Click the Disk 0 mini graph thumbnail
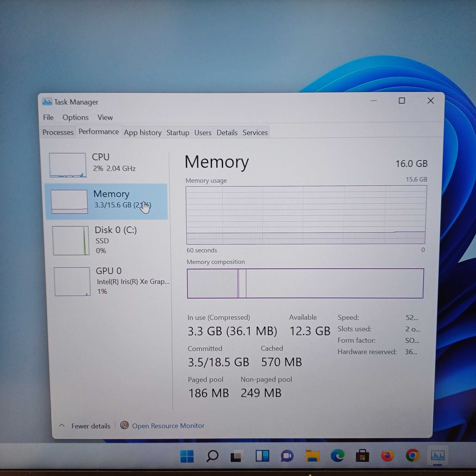This screenshot has height=476, width=476. point(71,240)
